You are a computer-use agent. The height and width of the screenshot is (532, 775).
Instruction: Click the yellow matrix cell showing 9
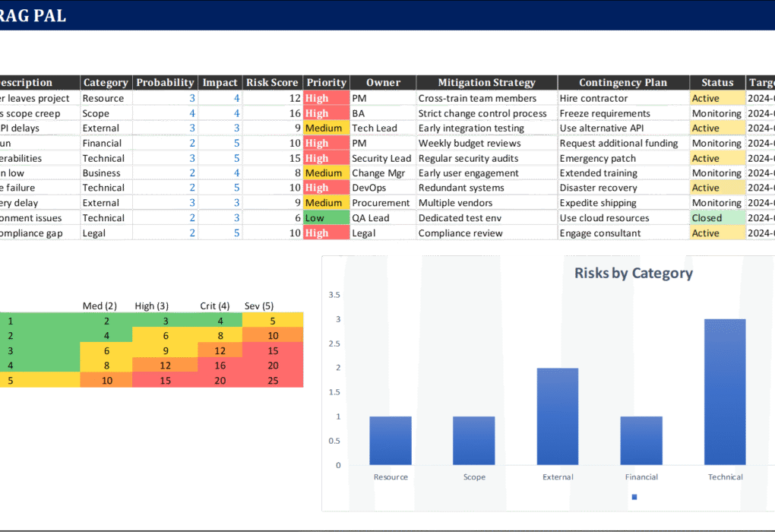[165, 351]
